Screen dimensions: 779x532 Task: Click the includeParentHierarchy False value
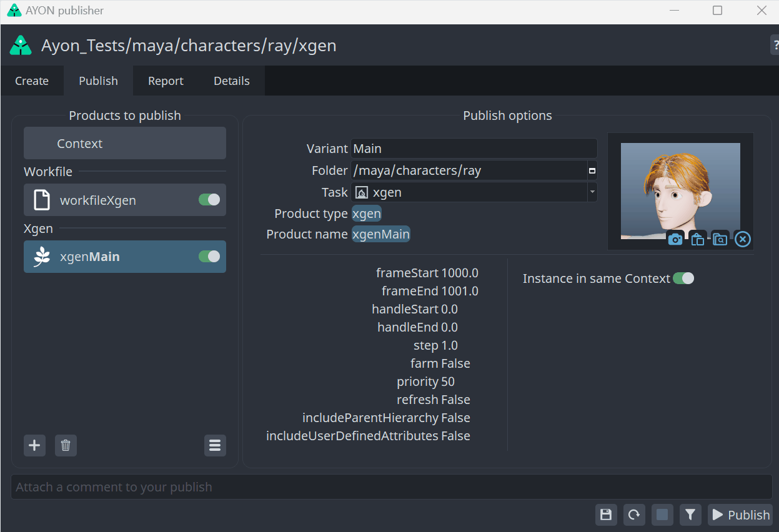tap(456, 418)
